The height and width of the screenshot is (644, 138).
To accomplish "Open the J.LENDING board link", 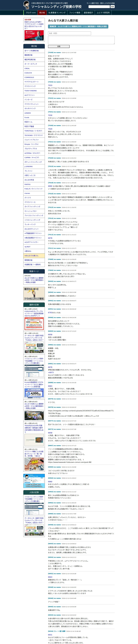I will [x=34, y=166].
